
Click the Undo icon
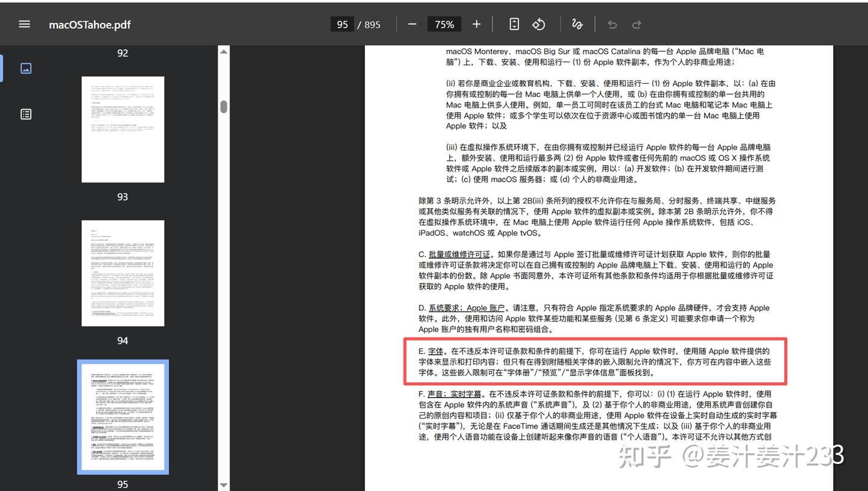612,24
